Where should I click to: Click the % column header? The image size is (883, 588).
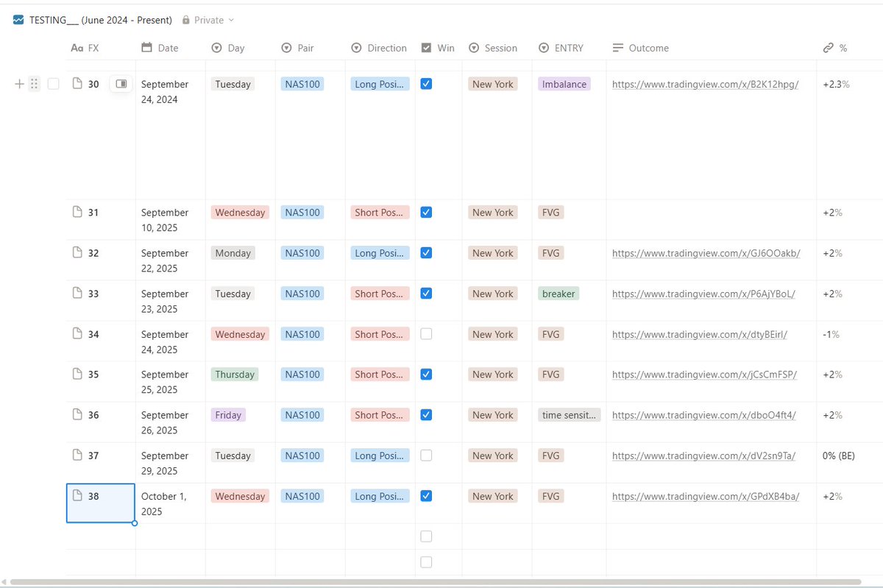pos(835,48)
